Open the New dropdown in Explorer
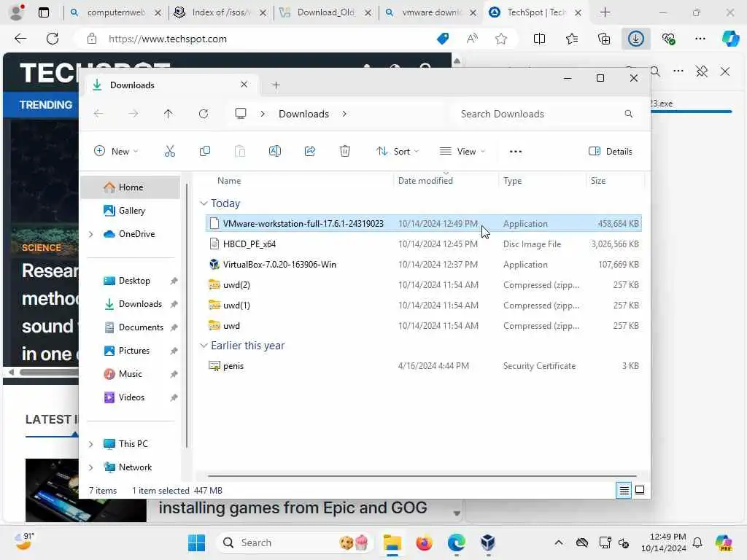This screenshot has width=747, height=560. [116, 152]
